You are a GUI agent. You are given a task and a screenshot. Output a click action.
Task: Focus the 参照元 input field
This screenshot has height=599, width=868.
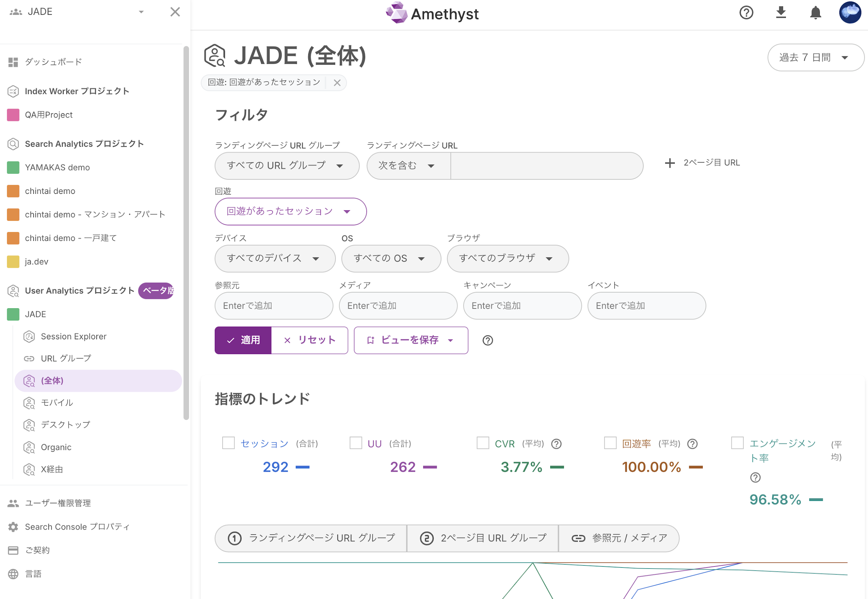pyautogui.click(x=274, y=305)
